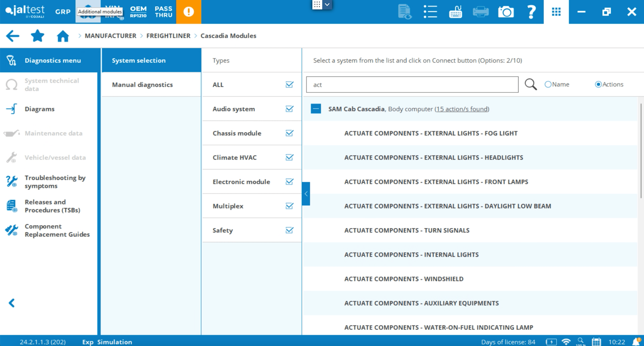Click the magnifying glass search icon
Image resolution: width=644 pixels, height=346 pixels.
531,84
